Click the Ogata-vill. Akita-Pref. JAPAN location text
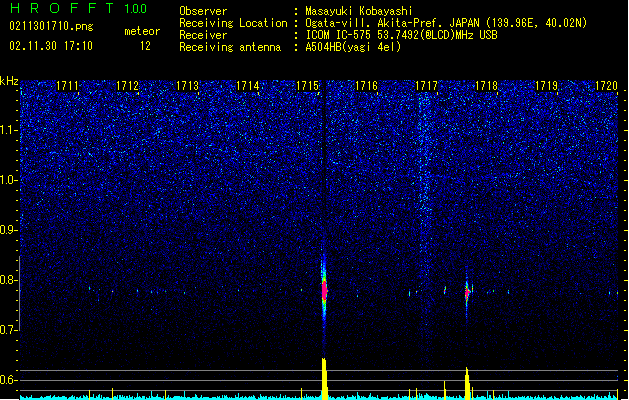The width and height of the screenshot is (629, 400). 446,23
